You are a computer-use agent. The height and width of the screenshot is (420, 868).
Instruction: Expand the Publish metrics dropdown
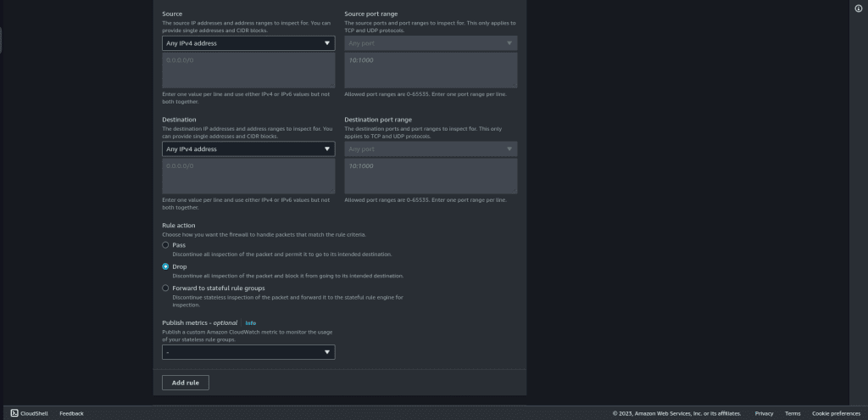coord(248,352)
